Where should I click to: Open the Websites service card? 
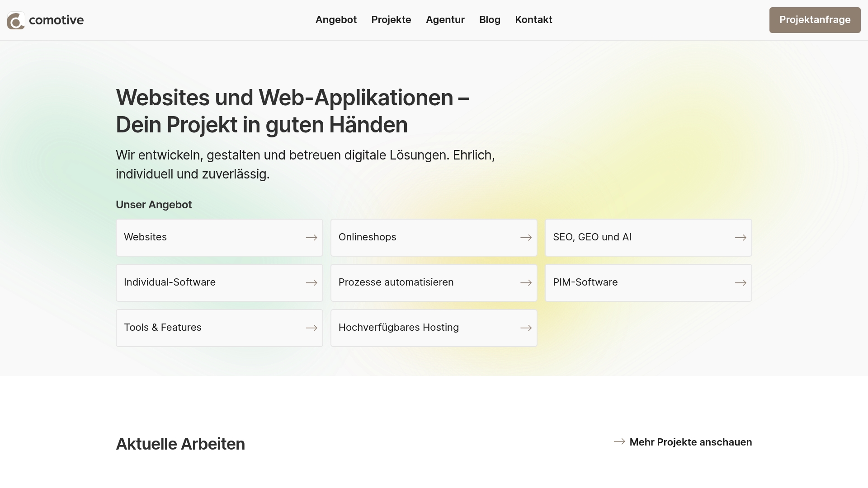pyautogui.click(x=219, y=237)
